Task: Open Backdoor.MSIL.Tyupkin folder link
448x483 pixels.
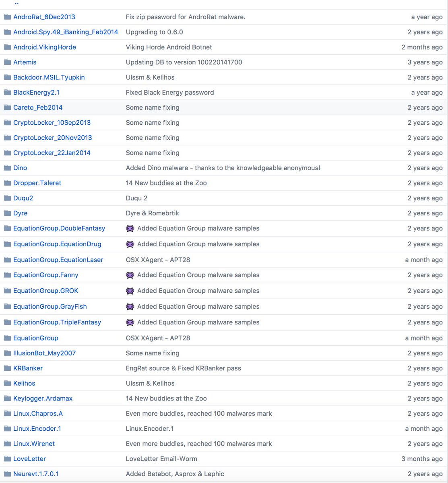Action: (x=49, y=77)
